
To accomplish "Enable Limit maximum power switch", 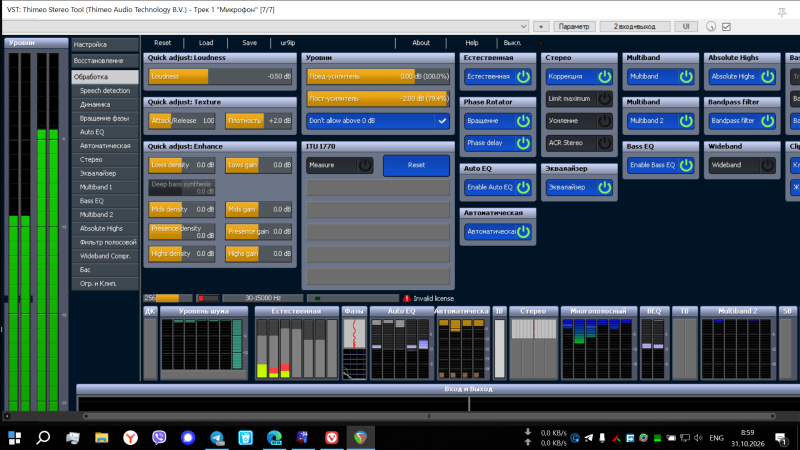I will click(x=605, y=98).
